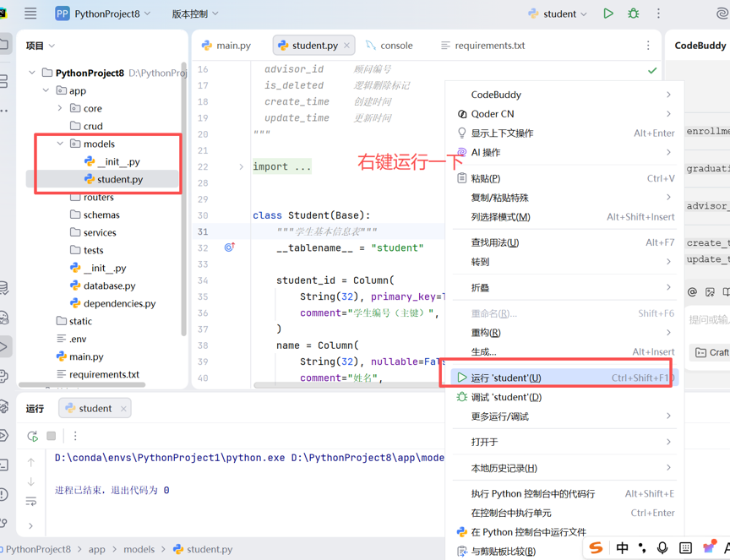Screen dimensions: 730x560
Task: Switch the Chinese input mode indicator
Action: pos(622,547)
